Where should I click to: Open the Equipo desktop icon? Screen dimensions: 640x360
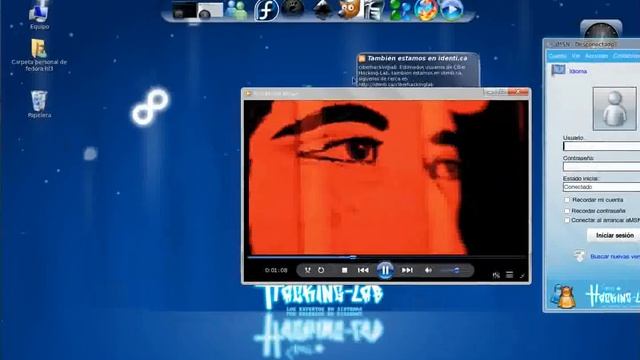point(40,15)
